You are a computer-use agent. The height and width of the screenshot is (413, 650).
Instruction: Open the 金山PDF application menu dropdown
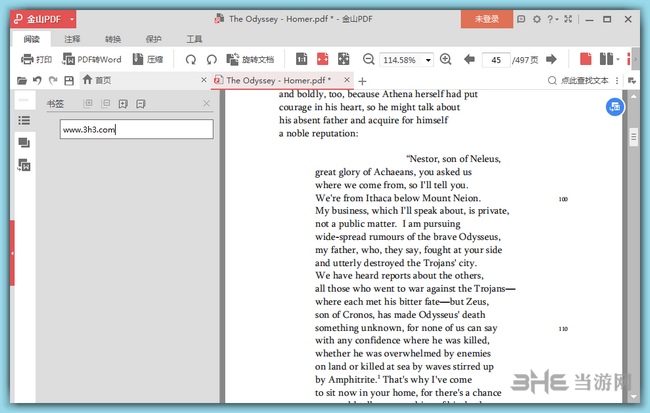tap(72, 19)
